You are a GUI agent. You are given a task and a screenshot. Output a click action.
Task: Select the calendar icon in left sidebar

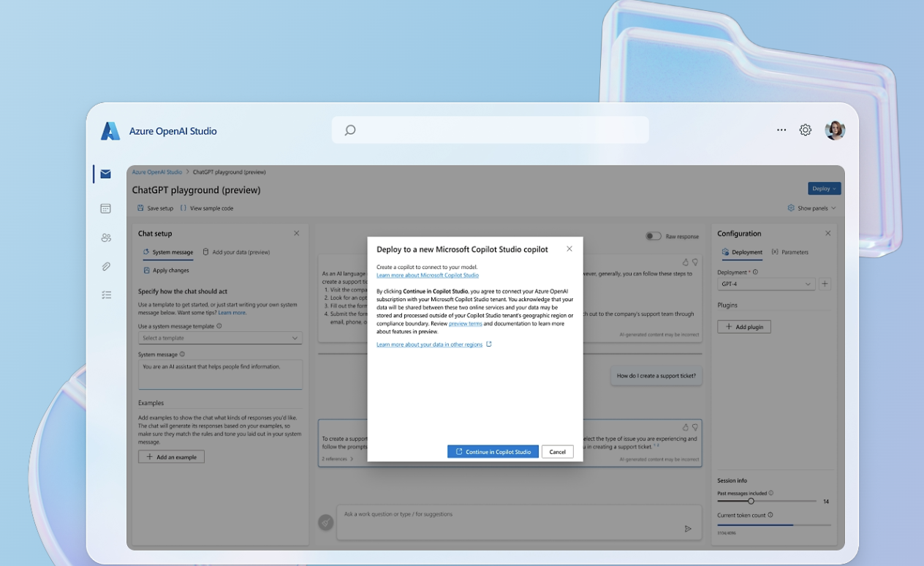(x=105, y=208)
